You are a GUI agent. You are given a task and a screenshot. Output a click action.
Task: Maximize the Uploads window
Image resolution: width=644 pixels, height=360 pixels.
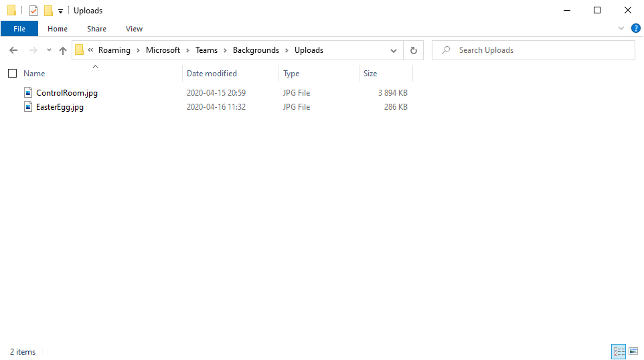pyautogui.click(x=597, y=10)
